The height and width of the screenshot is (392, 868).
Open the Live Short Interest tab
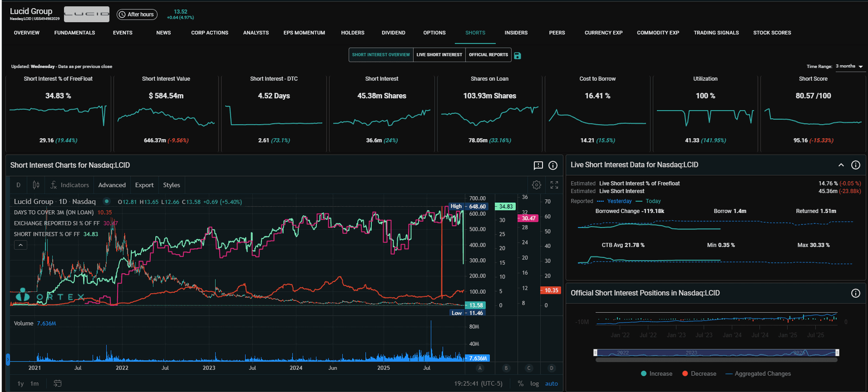(x=439, y=55)
